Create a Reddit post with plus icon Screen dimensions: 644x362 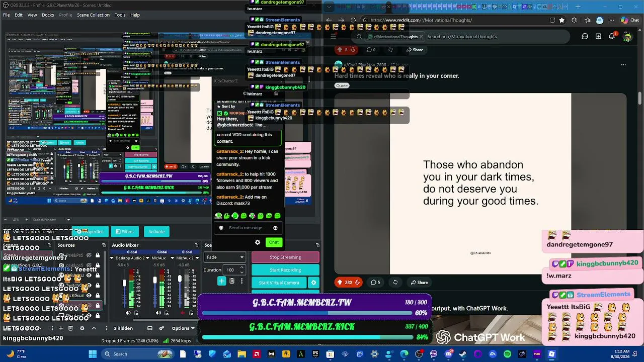click(598, 36)
